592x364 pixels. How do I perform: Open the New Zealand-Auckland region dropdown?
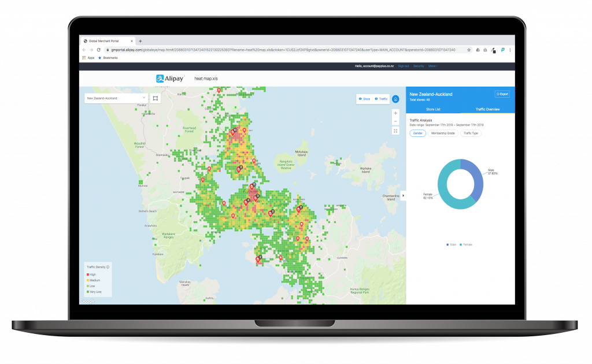pos(116,98)
